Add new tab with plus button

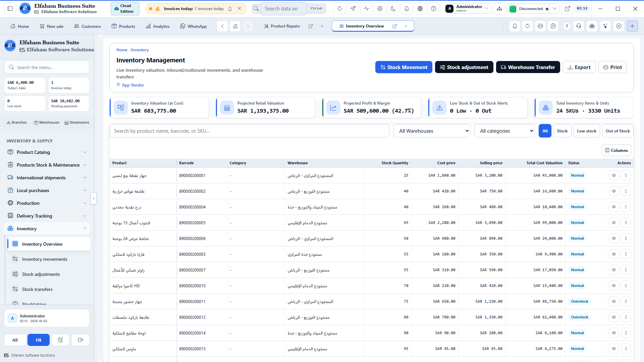point(632,26)
